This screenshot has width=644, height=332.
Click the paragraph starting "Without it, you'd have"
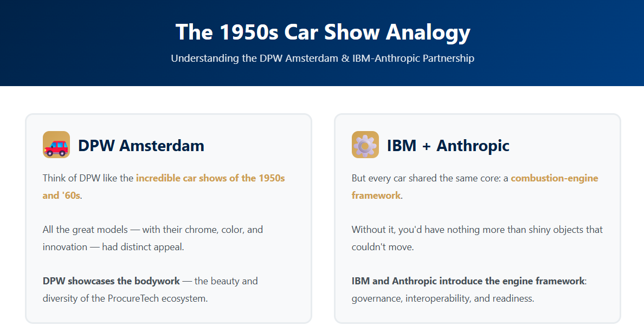click(x=477, y=230)
